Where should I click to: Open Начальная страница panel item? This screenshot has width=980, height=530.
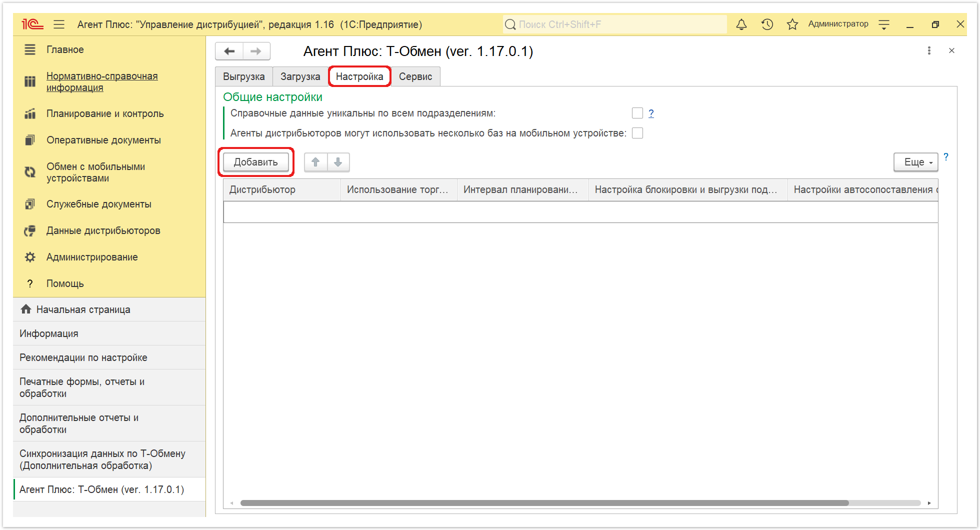[x=109, y=309]
